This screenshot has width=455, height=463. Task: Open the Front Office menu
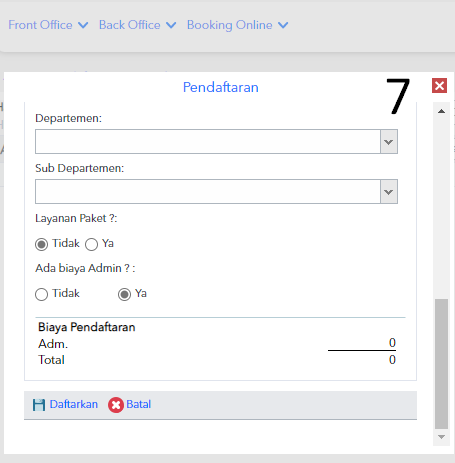coord(40,25)
